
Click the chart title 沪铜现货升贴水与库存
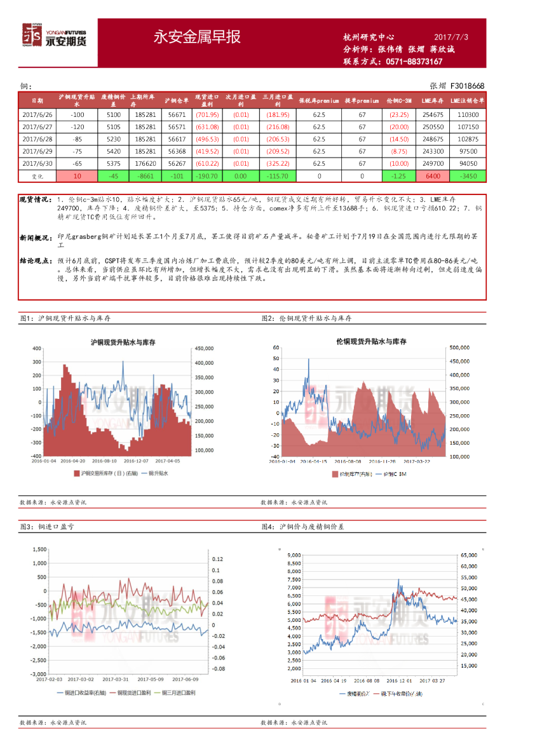tap(123, 342)
